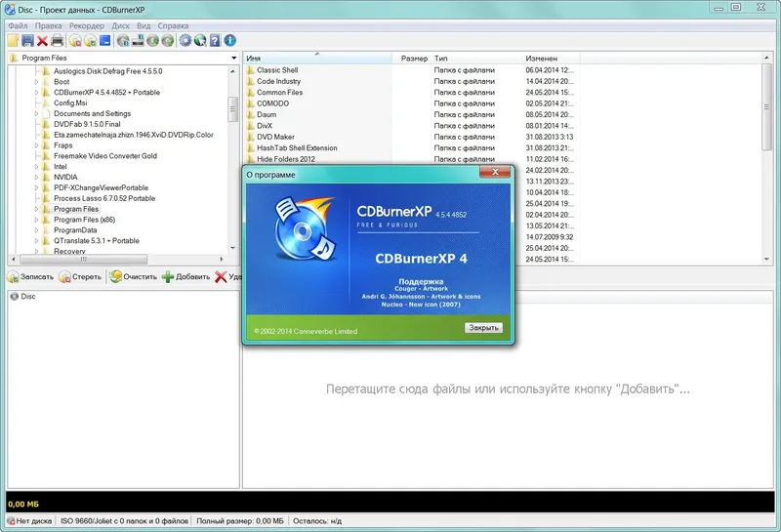Select the Code Industry folder row
The image size is (781, 532).
[x=278, y=81]
